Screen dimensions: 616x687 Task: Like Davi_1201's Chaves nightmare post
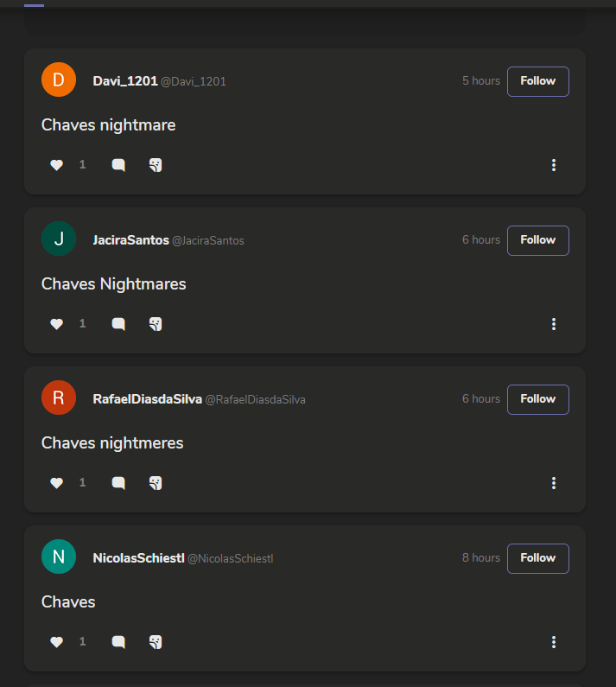coord(57,165)
